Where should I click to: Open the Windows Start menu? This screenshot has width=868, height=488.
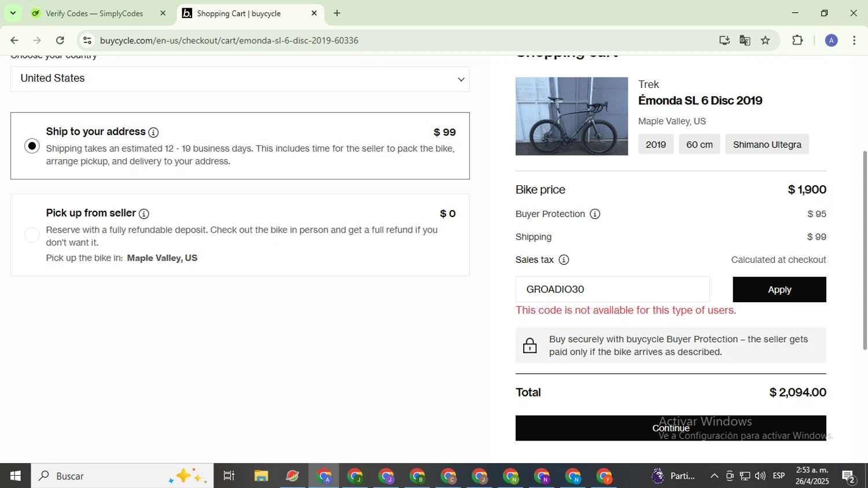coord(16,476)
